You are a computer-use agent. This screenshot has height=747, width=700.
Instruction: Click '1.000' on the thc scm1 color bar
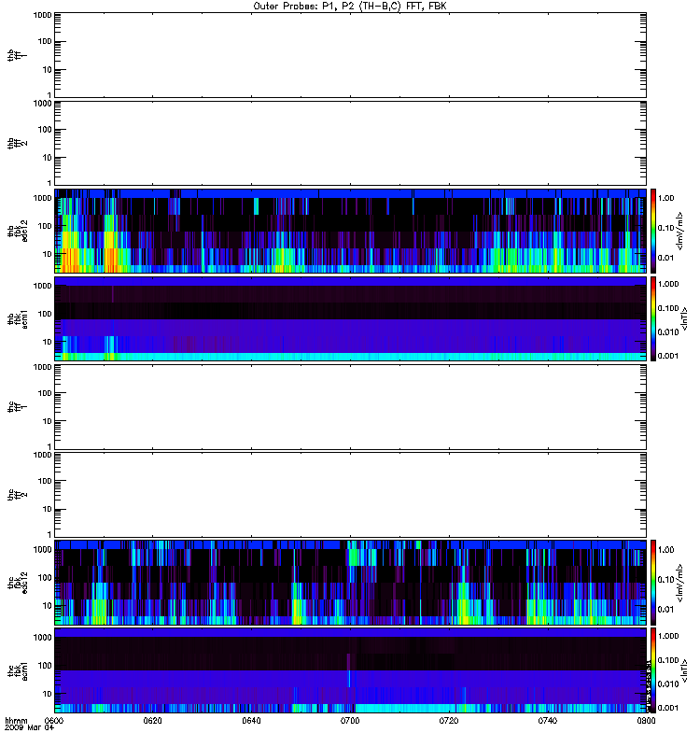click(x=668, y=636)
